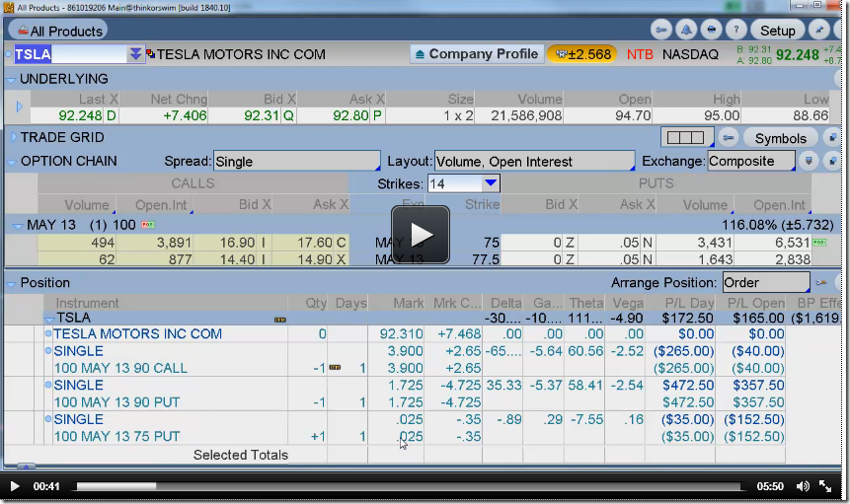Select the 100 MAY 13 90 CALL row
Screen dimensions: 850x504
point(415,368)
